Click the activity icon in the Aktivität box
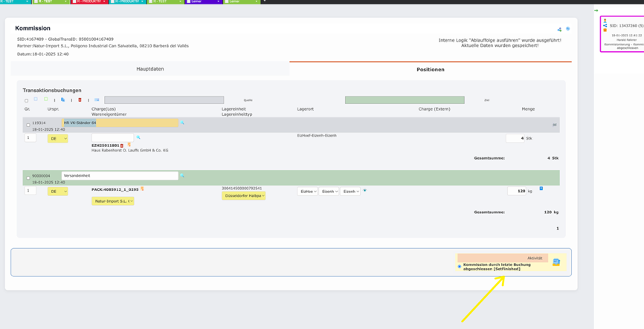Screen dimensions: 644x329 [556, 262]
